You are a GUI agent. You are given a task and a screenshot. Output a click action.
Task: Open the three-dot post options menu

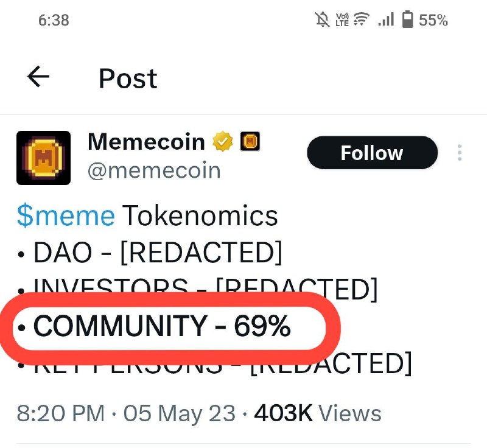pos(460,153)
